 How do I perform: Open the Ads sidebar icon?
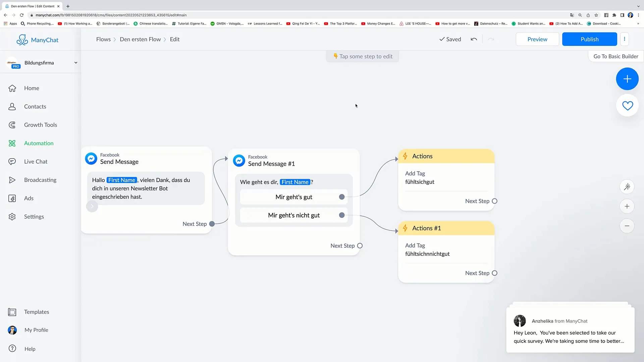click(12, 198)
